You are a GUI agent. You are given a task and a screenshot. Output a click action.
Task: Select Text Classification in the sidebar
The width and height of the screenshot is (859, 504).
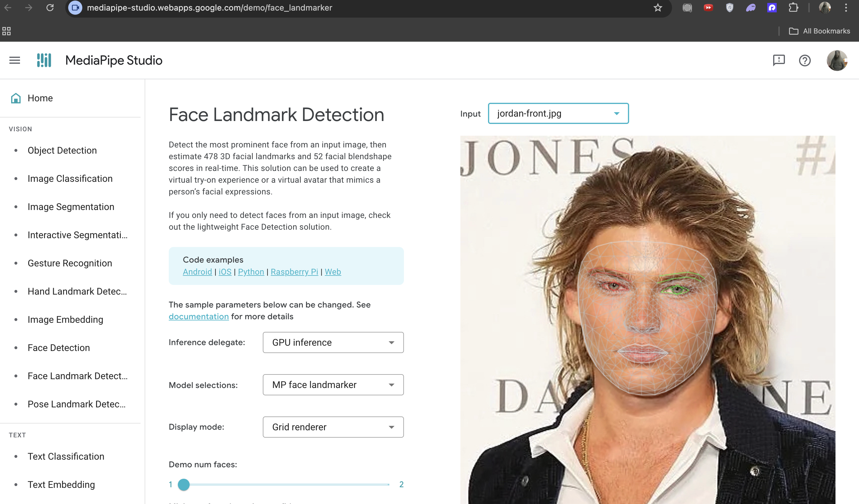[x=66, y=456]
